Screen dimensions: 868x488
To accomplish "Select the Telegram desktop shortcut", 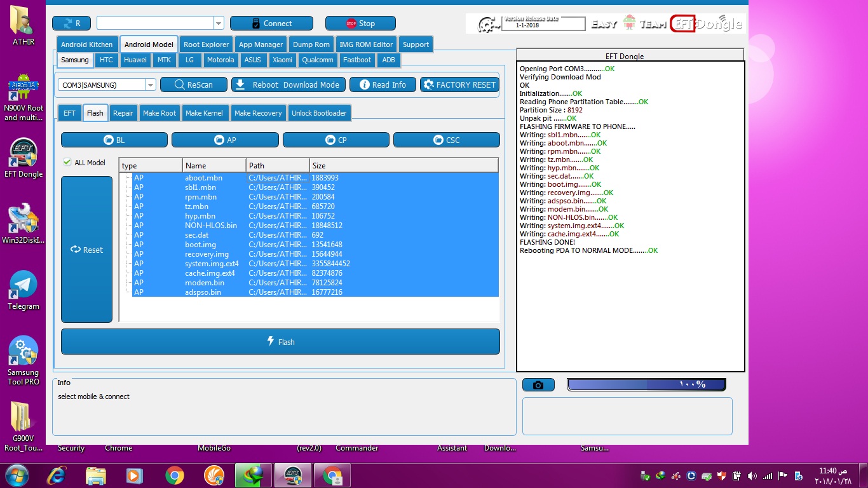I will 24,290.
